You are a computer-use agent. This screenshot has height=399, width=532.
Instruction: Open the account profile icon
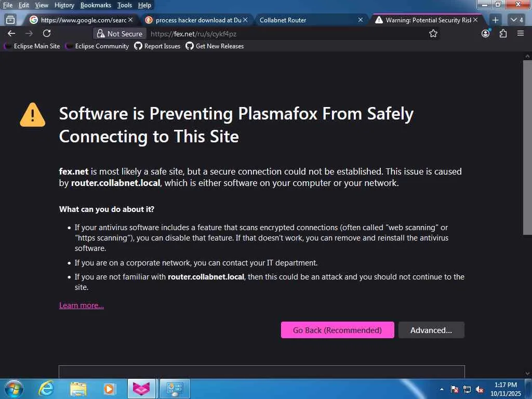click(x=485, y=33)
